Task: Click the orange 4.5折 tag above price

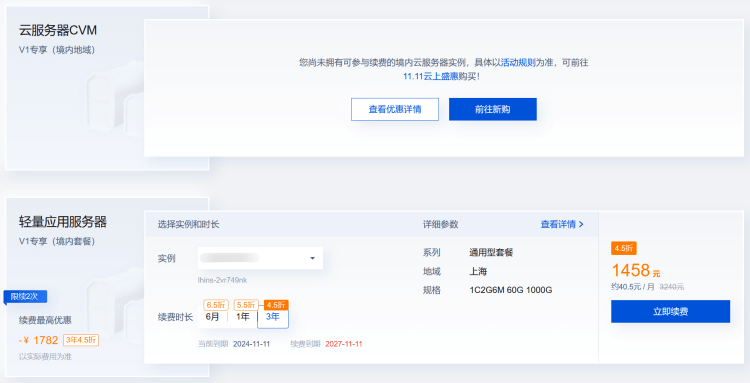Action: tap(624, 249)
